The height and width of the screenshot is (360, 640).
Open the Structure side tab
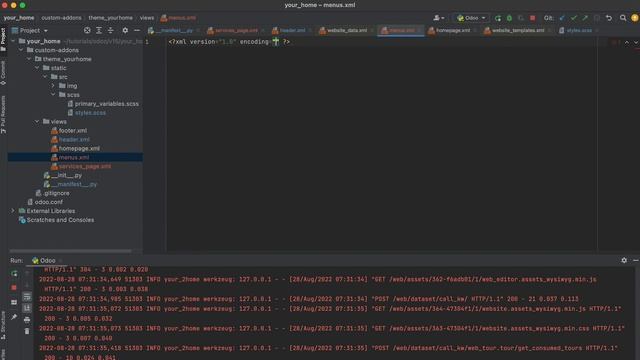[x=3, y=325]
